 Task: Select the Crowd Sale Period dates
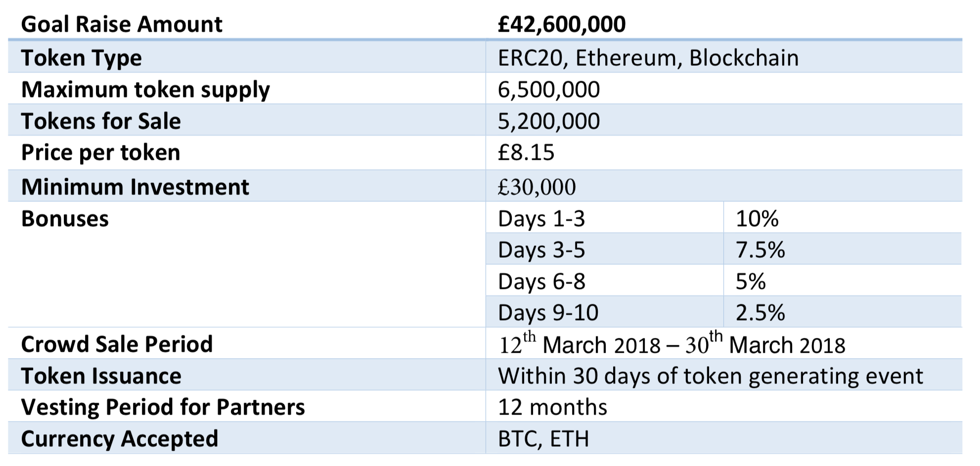click(672, 343)
